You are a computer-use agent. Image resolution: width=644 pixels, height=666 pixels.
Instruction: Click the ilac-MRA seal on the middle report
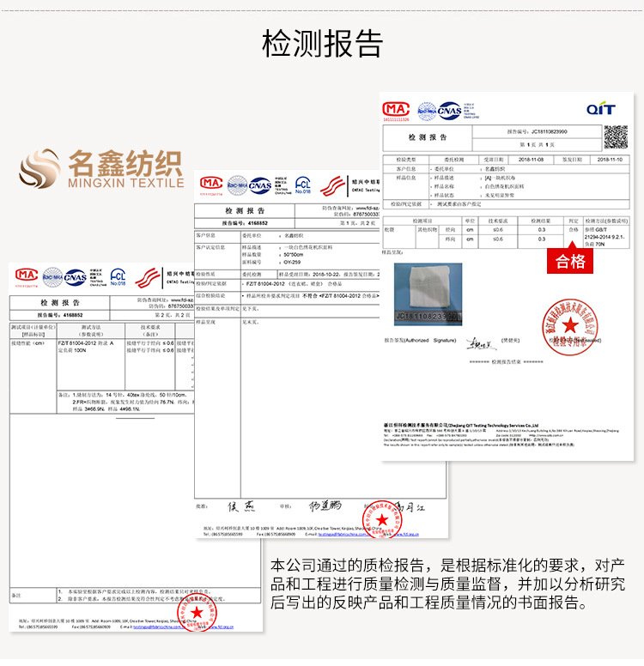click(237, 185)
